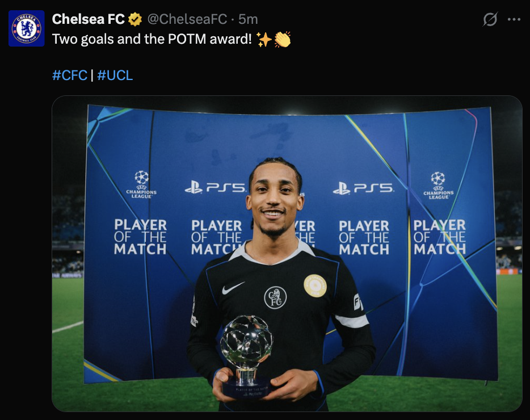Viewport: 530px width, 420px height.
Task: Click the Nike swoosh on the shirt
Action: [x=233, y=288]
